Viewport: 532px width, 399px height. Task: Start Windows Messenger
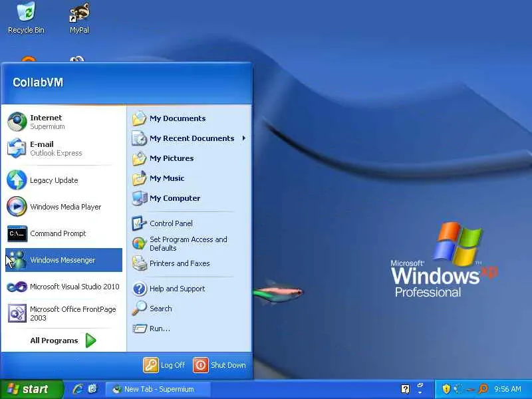click(x=63, y=260)
